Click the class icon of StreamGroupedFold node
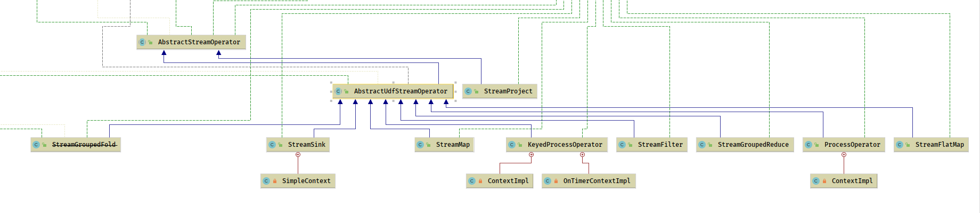Image resolution: width=980 pixels, height=213 pixels. click(36, 145)
